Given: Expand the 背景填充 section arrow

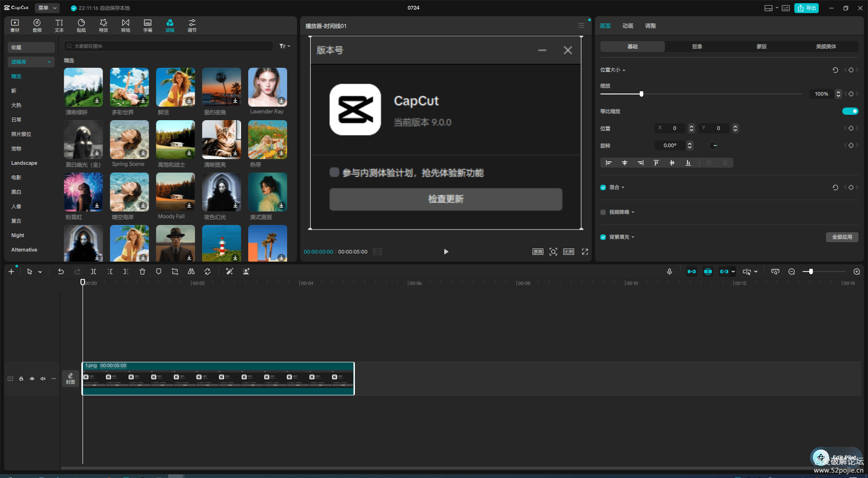Looking at the screenshot, I should (633, 237).
